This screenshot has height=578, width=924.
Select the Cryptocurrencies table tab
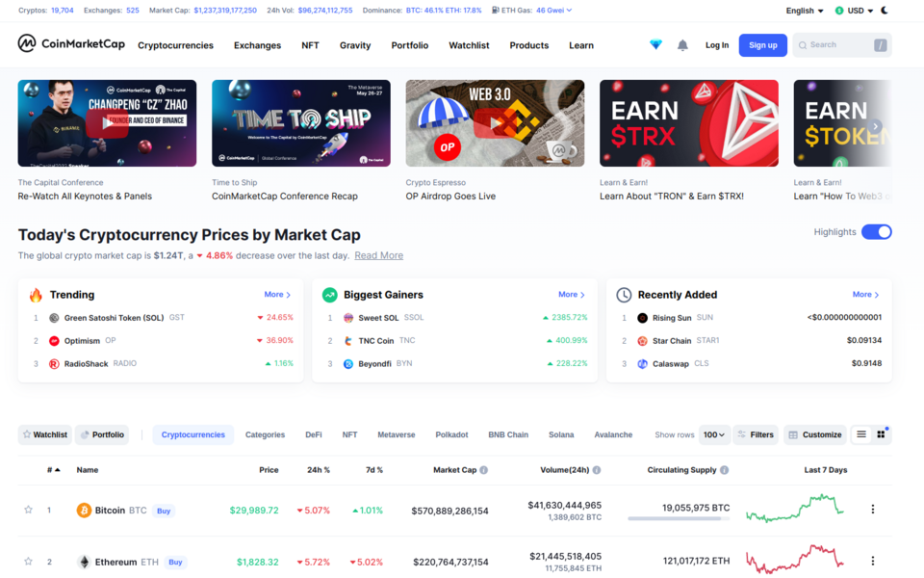coord(193,434)
